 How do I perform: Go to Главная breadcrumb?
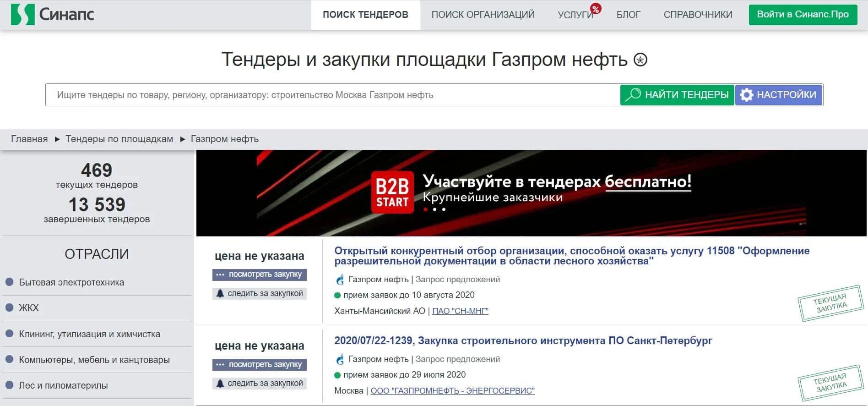click(x=29, y=139)
